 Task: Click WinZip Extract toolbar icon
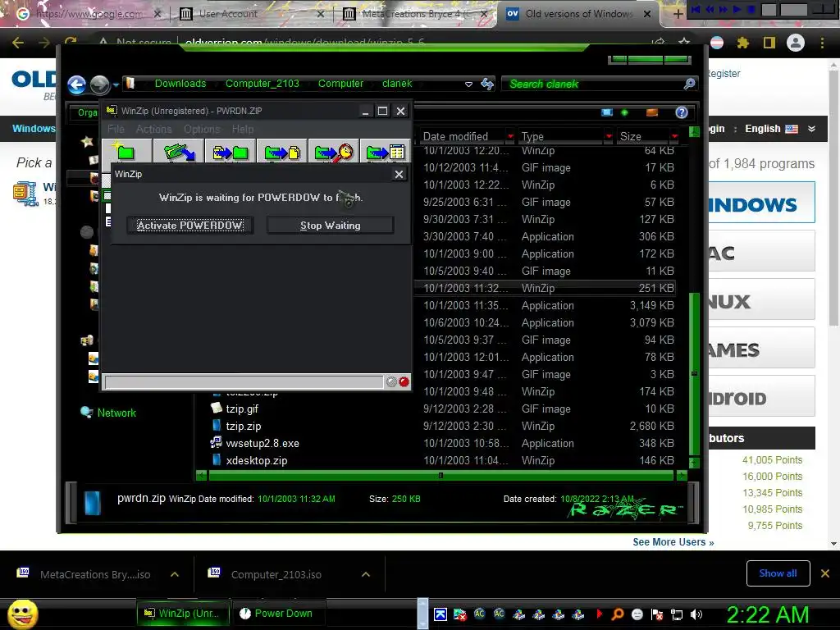coord(282,151)
